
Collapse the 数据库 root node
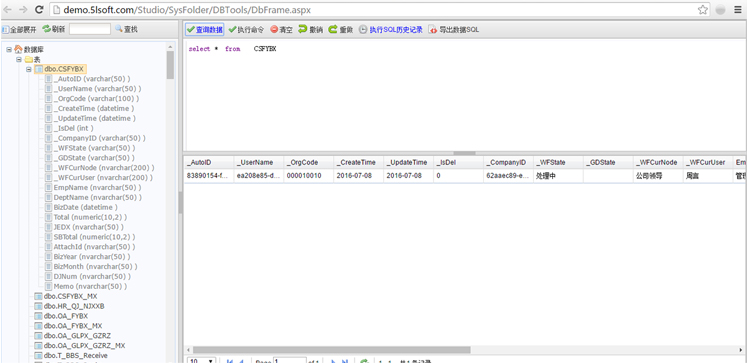9,49
